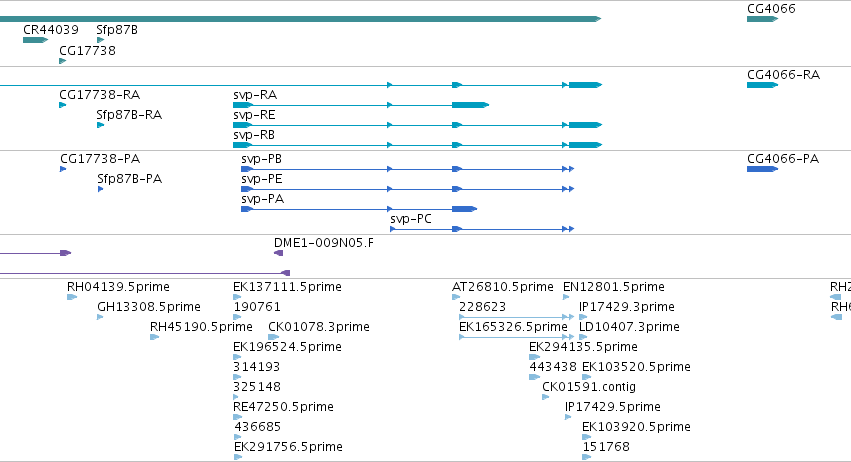
Task: Click the CG17738-RA transcript label
Action: coord(100,95)
